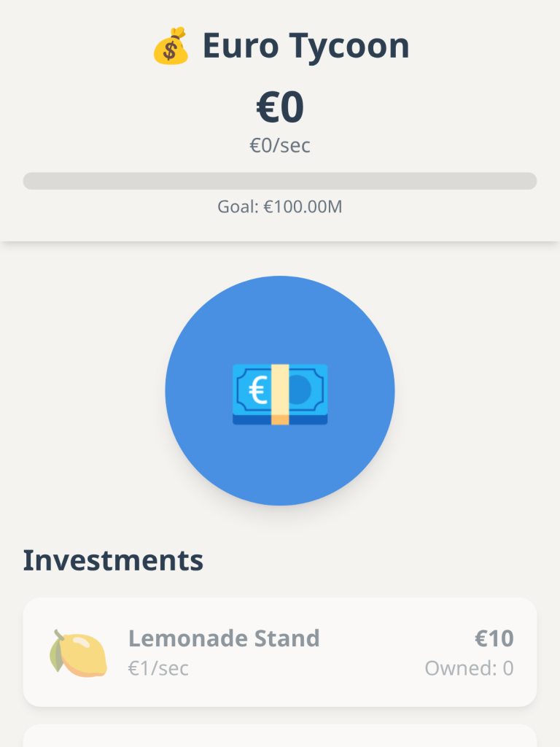Screen dimensions: 560x747
Task: Click the dollar sign on the money bag
Action: pos(171,50)
